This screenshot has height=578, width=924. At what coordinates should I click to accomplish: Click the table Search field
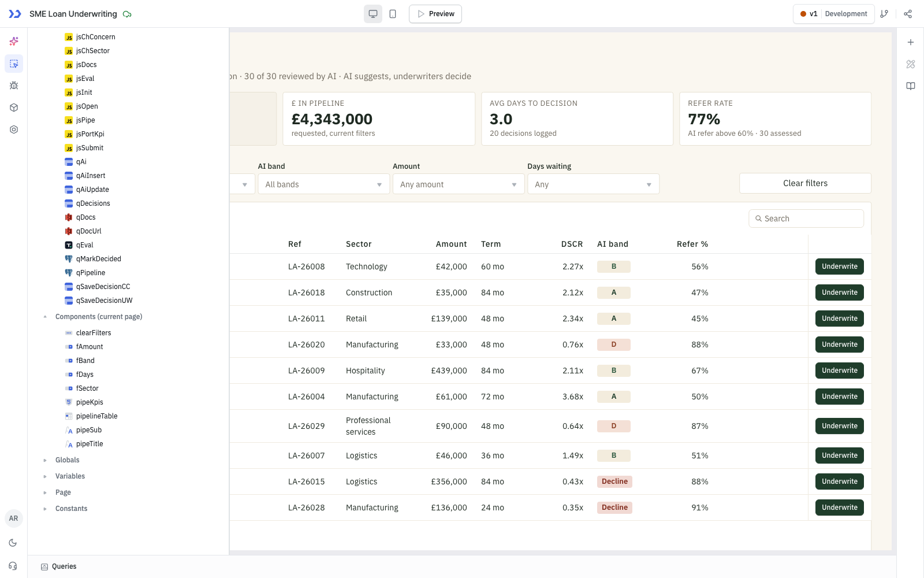click(x=806, y=218)
